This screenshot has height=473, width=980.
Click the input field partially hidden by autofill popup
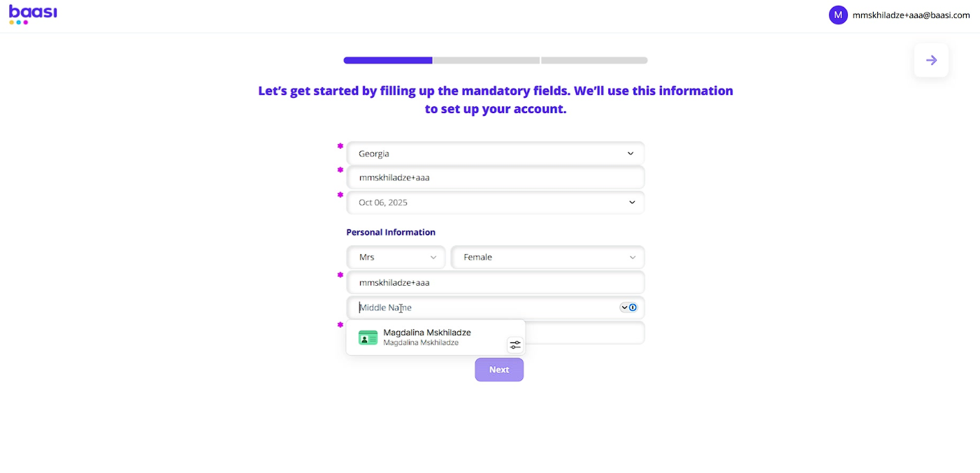pyautogui.click(x=584, y=333)
